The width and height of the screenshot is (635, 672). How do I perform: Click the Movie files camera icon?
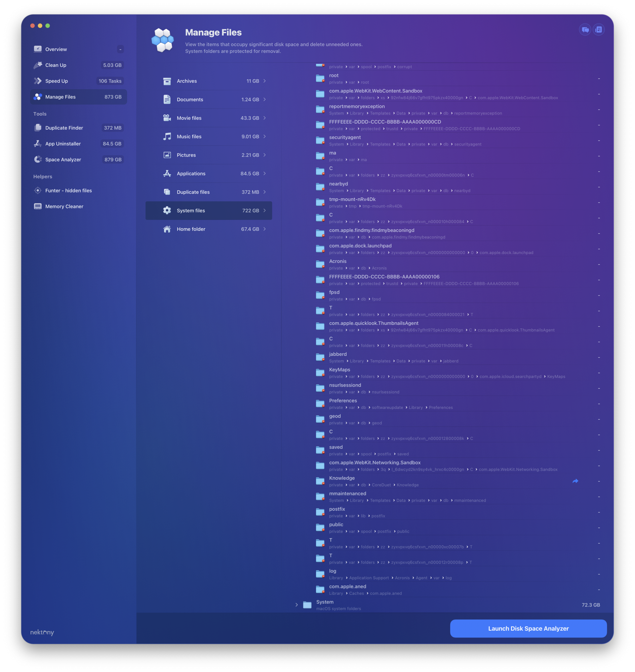click(167, 118)
